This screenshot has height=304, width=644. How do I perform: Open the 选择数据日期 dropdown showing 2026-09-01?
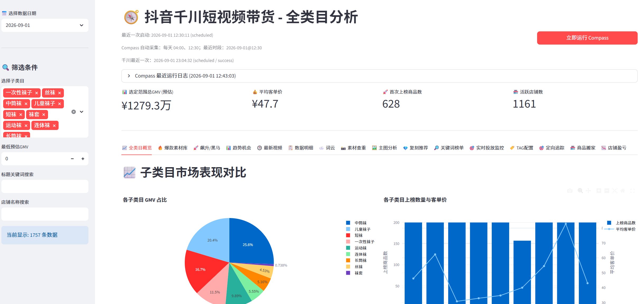click(45, 25)
